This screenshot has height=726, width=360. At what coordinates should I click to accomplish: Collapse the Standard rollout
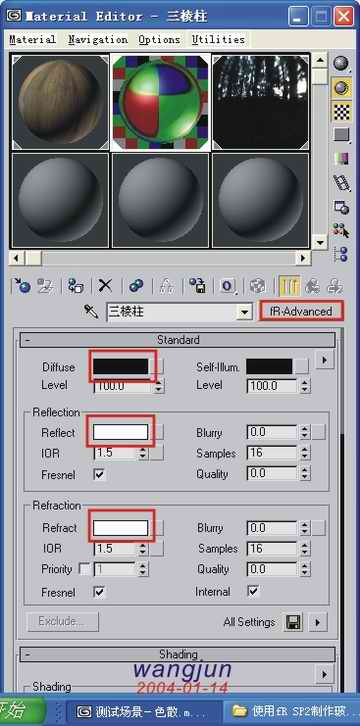(x=178, y=340)
